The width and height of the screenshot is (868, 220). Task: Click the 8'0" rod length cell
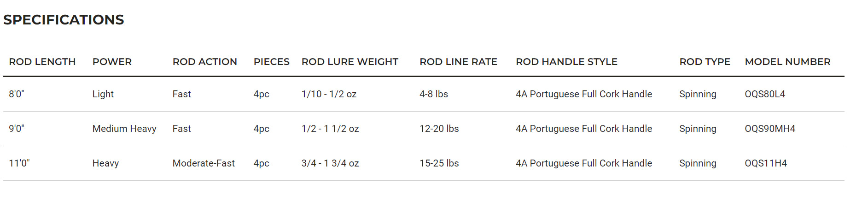tap(17, 94)
